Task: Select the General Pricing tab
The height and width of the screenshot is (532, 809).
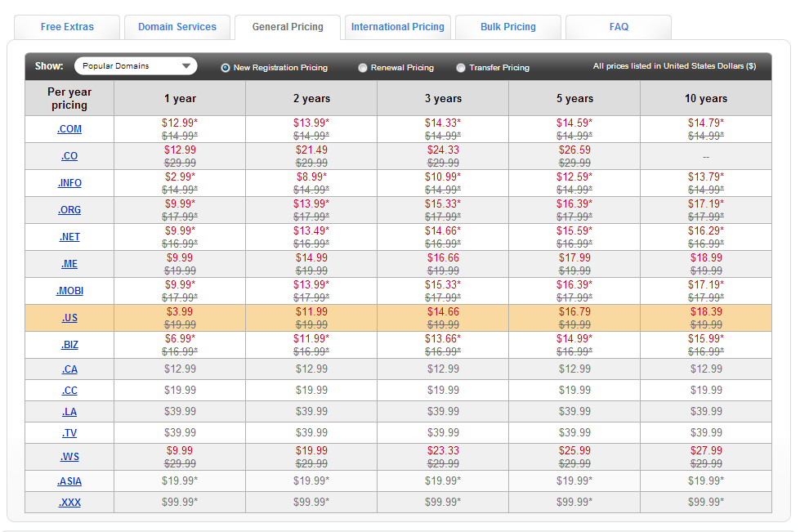Action: (288, 27)
